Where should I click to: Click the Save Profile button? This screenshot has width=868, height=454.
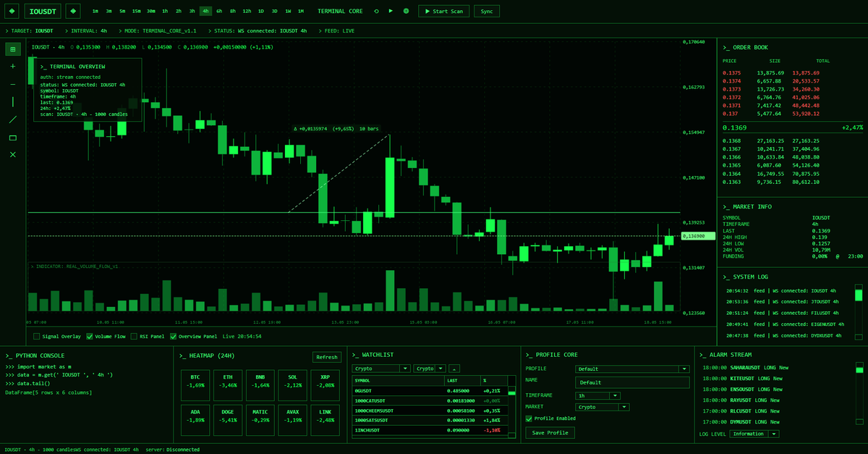550,433
